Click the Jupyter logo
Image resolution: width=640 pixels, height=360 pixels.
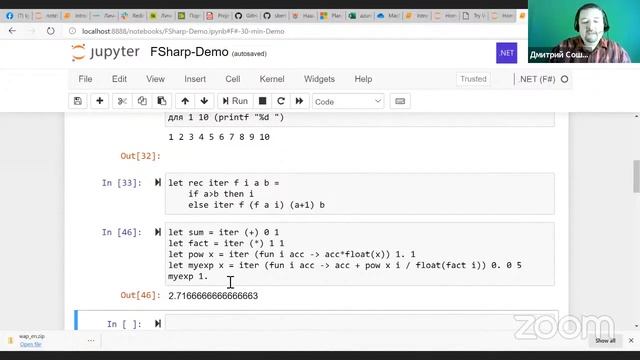pos(106,52)
